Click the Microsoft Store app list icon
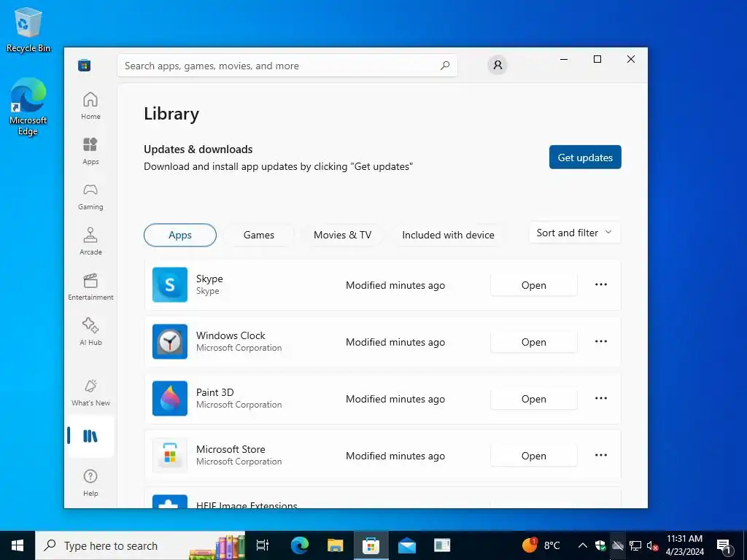Screen dimensions: 747x560 (170, 455)
